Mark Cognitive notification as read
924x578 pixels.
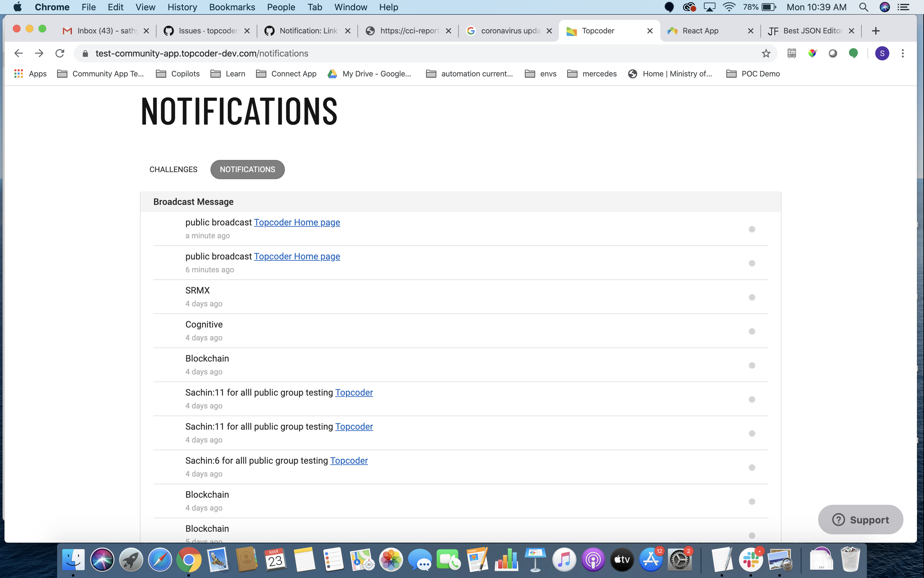pos(752,331)
